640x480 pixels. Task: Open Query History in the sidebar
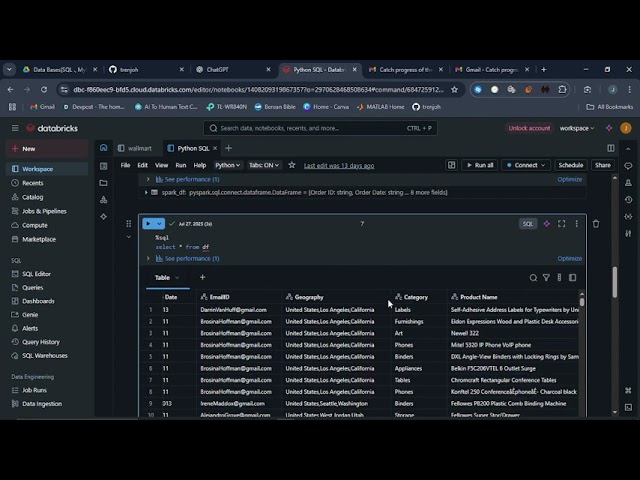pos(47,342)
